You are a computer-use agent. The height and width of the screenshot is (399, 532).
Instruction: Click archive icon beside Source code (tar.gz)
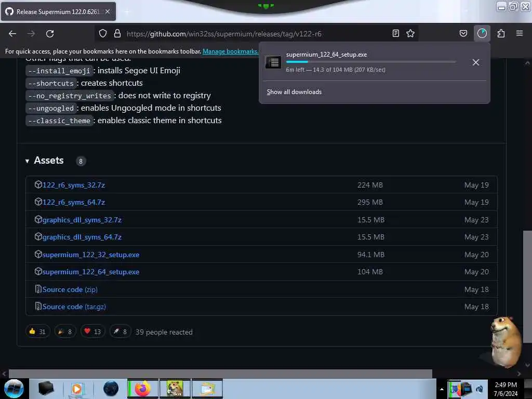tap(38, 307)
